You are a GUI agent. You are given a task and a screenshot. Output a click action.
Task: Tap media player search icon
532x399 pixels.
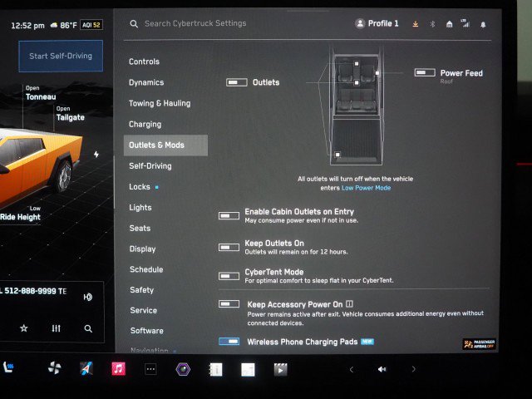coord(88,328)
